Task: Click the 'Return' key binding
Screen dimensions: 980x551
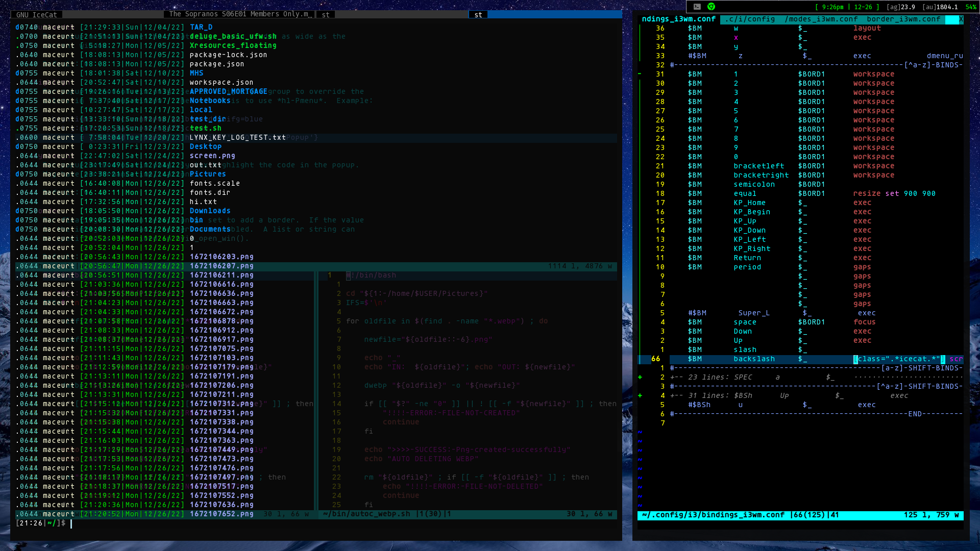Action: click(747, 258)
